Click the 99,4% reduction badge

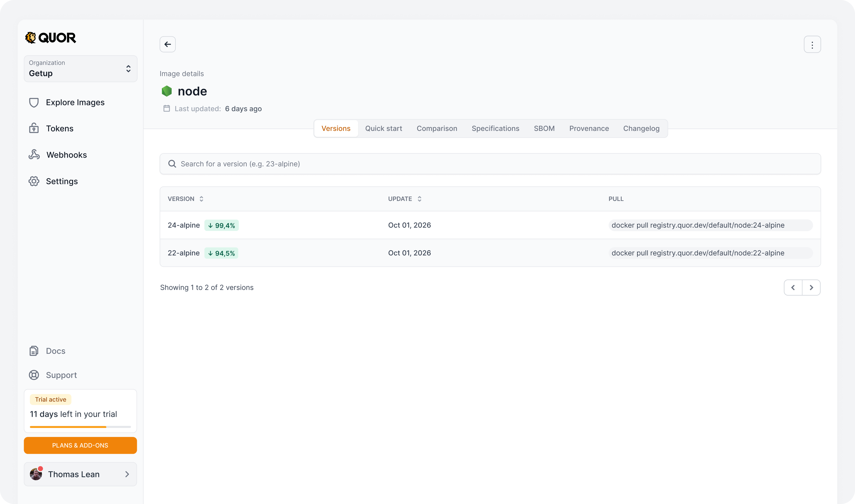click(221, 226)
